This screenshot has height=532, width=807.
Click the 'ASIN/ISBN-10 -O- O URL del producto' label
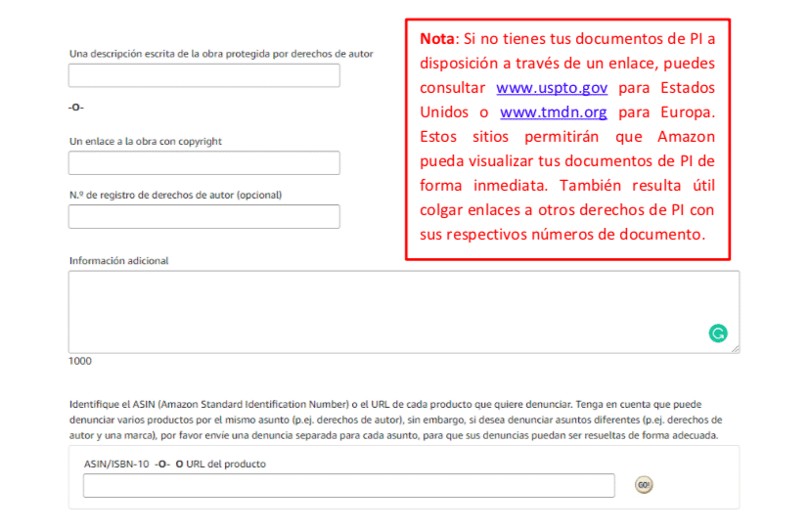click(175, 465)
